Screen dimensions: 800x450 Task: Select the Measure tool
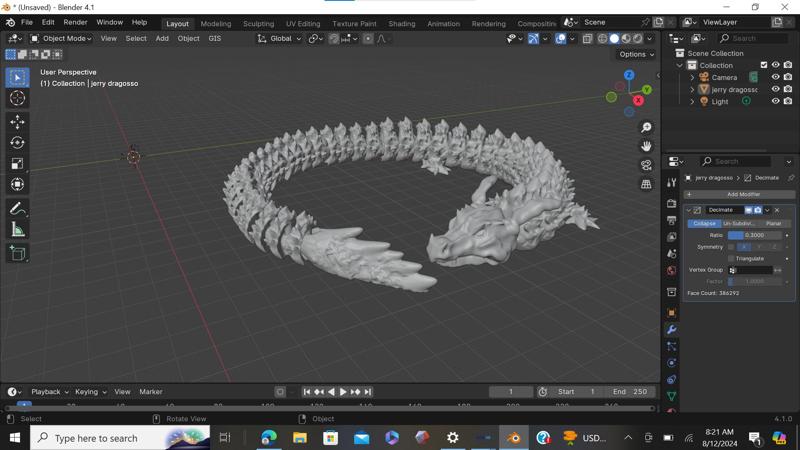click(17, 230)
